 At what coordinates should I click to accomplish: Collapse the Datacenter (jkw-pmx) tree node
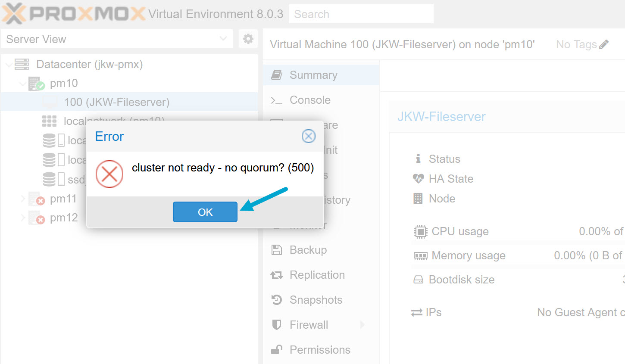(9, 65)
